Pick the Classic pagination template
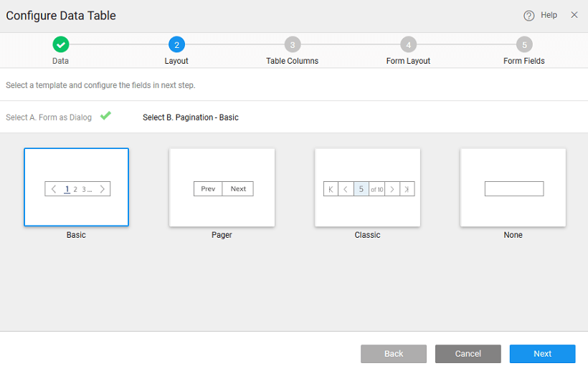588x371 pixels. [368, 188]
